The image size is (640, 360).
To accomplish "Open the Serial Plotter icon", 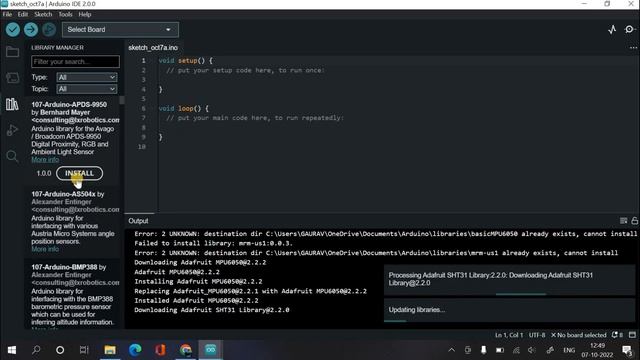I will 612,29.
